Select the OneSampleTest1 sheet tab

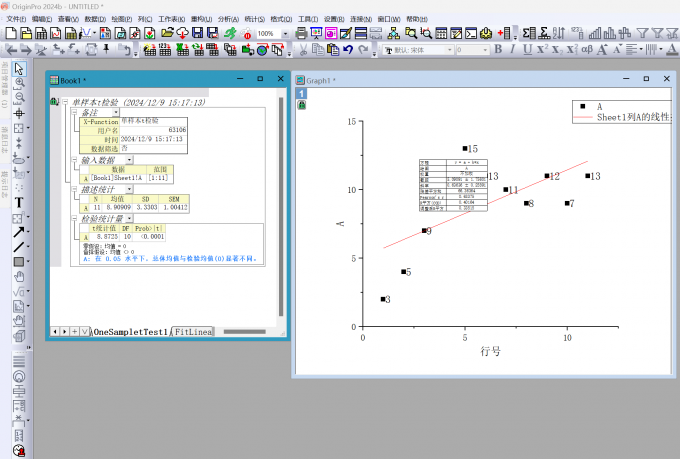[131, 332]
